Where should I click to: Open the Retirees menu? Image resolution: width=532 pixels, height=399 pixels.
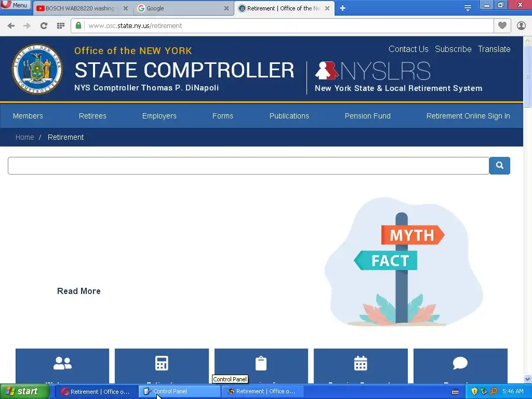pos(92,116)
